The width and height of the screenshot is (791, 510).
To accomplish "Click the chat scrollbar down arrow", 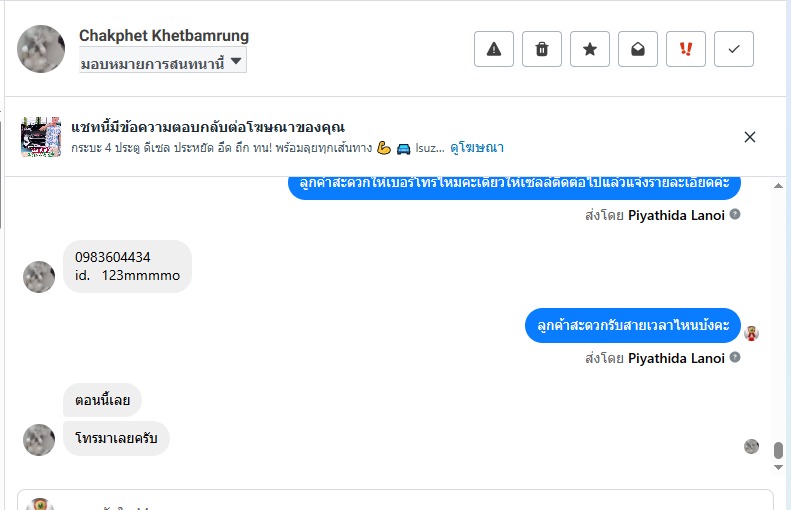I will tap(779, 467).
